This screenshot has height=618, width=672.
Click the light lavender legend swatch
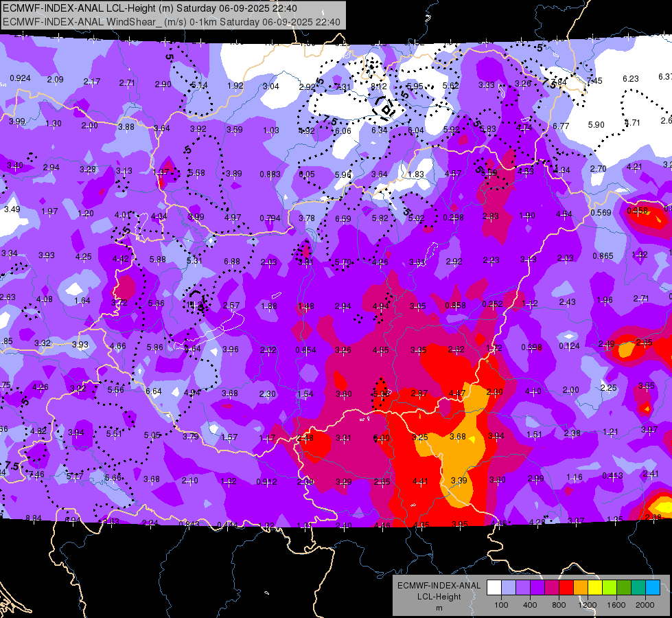coord(509,587)
